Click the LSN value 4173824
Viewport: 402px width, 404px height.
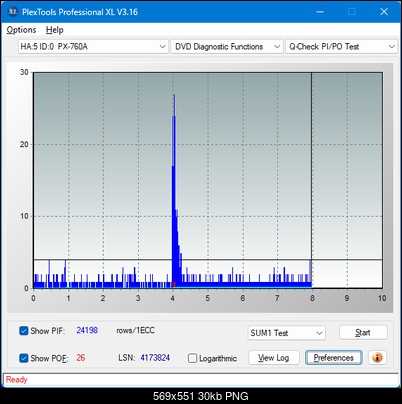(155, 358)
